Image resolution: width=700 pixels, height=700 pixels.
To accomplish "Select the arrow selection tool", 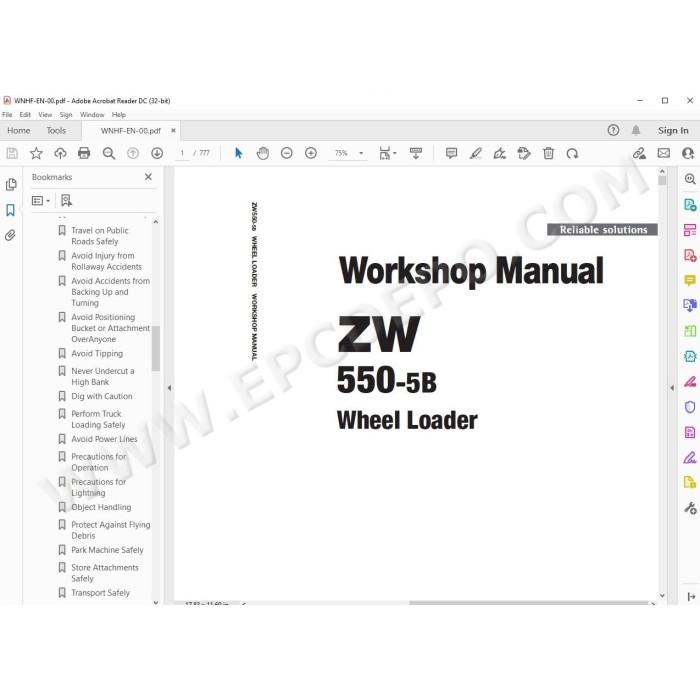I will coord(239,154).
